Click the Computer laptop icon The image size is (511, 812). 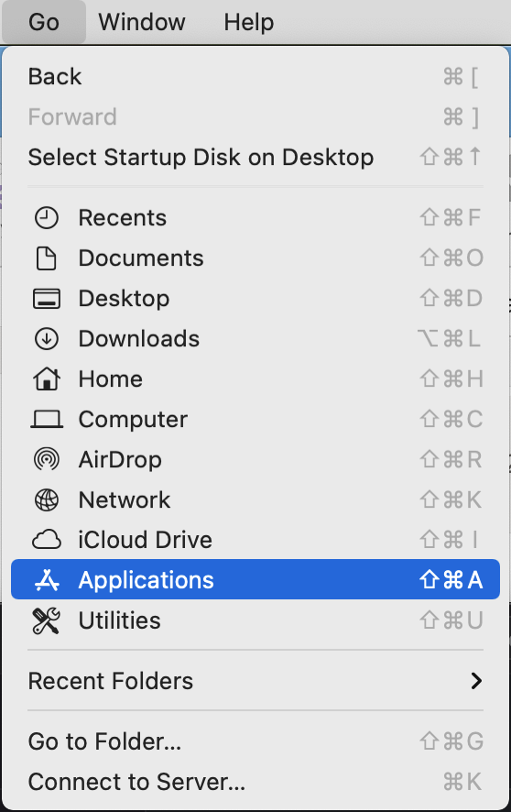coord(47,420)
